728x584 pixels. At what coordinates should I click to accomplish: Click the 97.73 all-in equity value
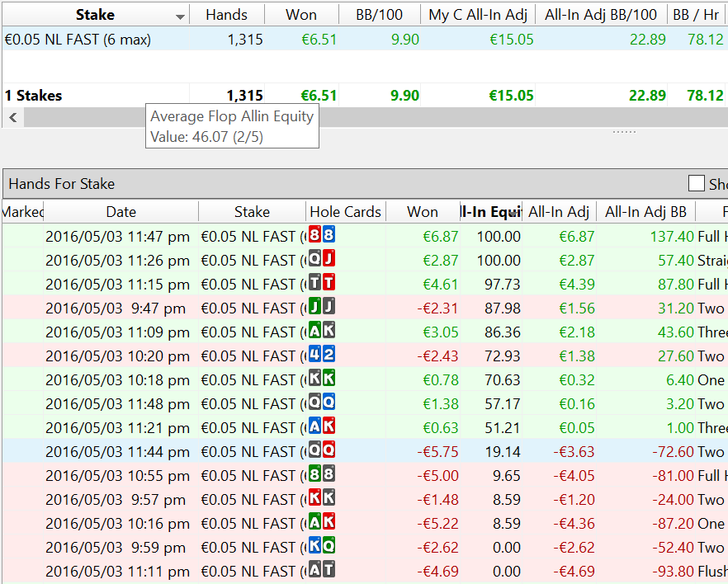pyautogui.click(x=503, y=285)
